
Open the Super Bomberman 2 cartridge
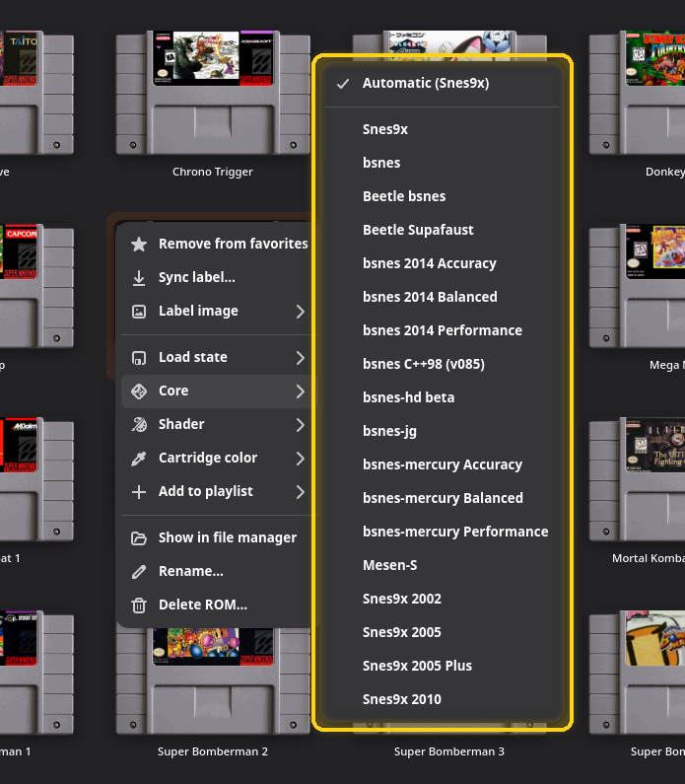tap(213, 681)
